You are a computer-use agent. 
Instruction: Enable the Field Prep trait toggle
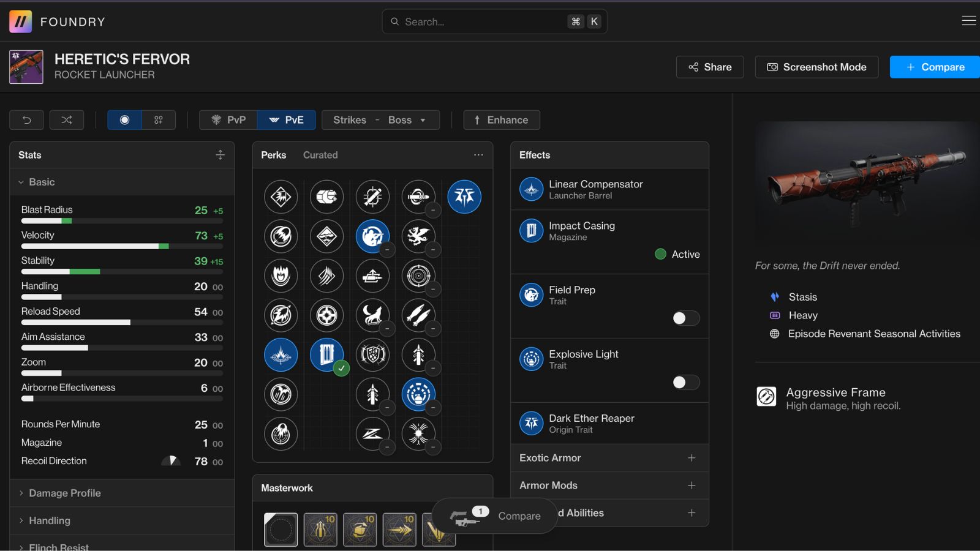[x=685, y=318]
